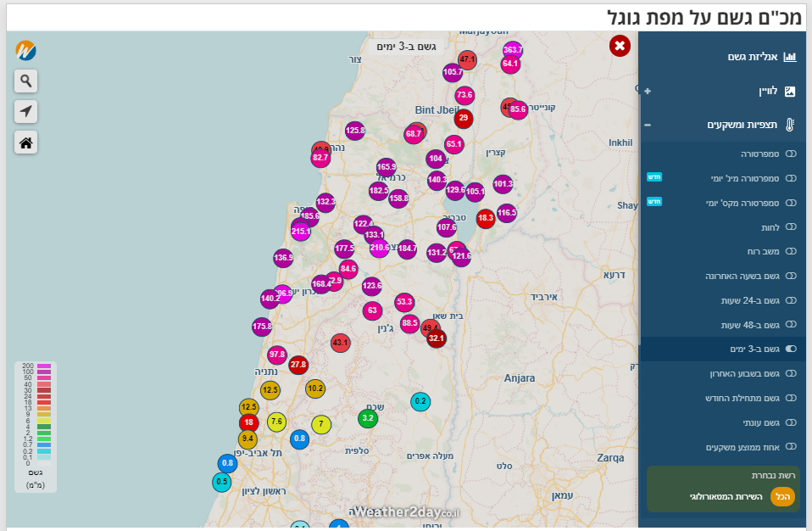Select the הכל network button
The height and width of the screenshot is (531, 812).
pos(782,497)
